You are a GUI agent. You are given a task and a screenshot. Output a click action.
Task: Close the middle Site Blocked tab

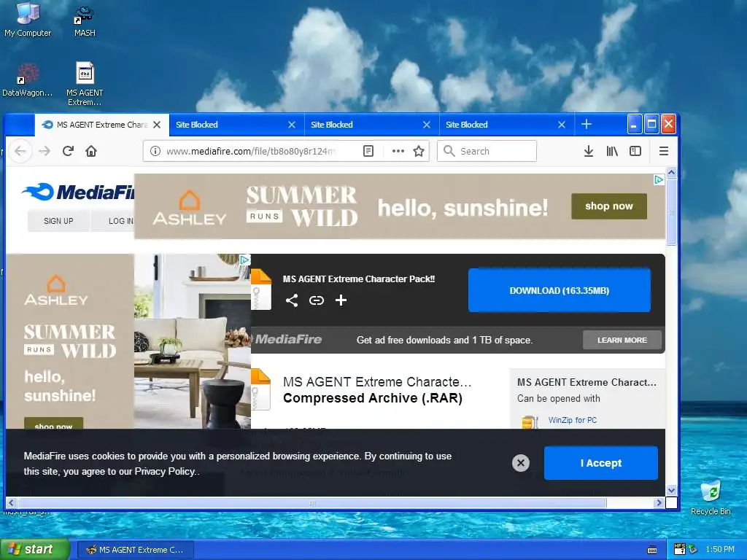pyautogui.click(x=427, y=125)
